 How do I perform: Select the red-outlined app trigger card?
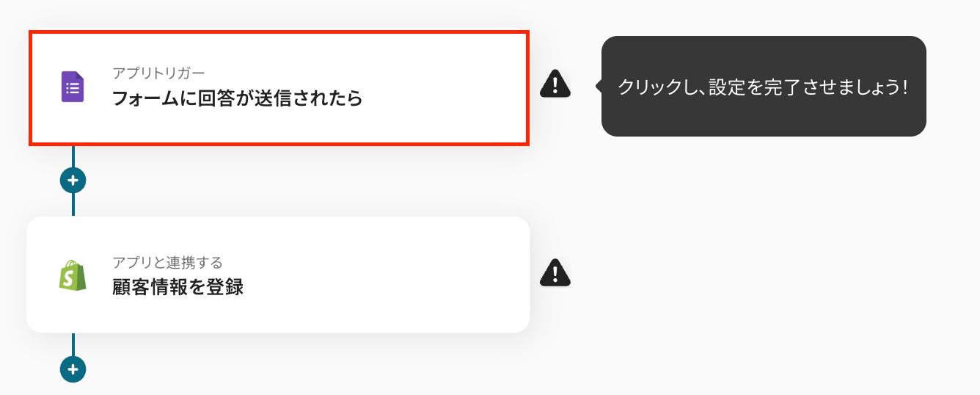(279, 87)
